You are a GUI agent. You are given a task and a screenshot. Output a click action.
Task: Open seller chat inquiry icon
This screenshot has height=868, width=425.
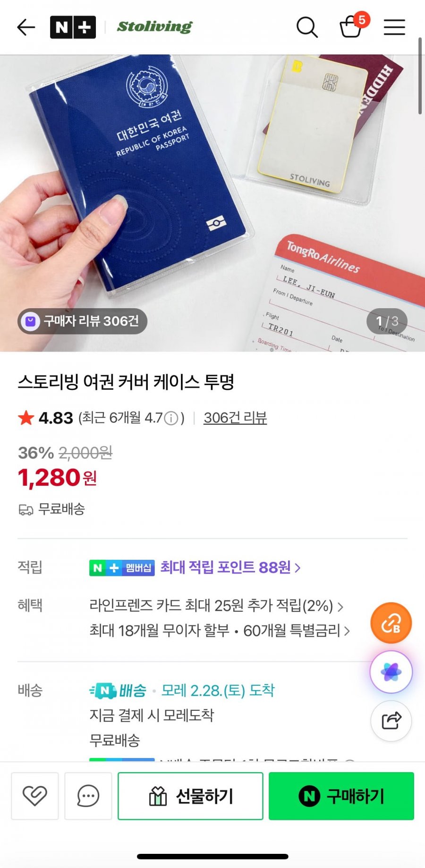tap(88, 796)
